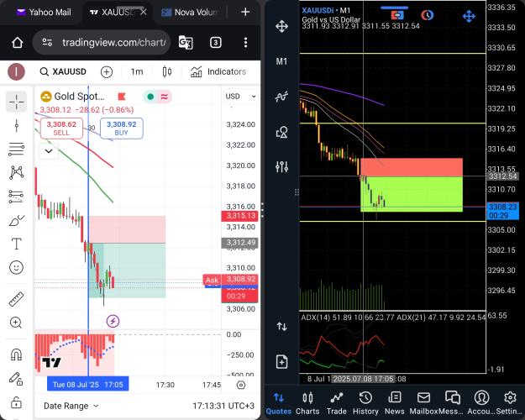Image resolution: width=525 pixels, height=420 pixels.
Task: Open the MT5 Account tab
Action: (481, 403)
